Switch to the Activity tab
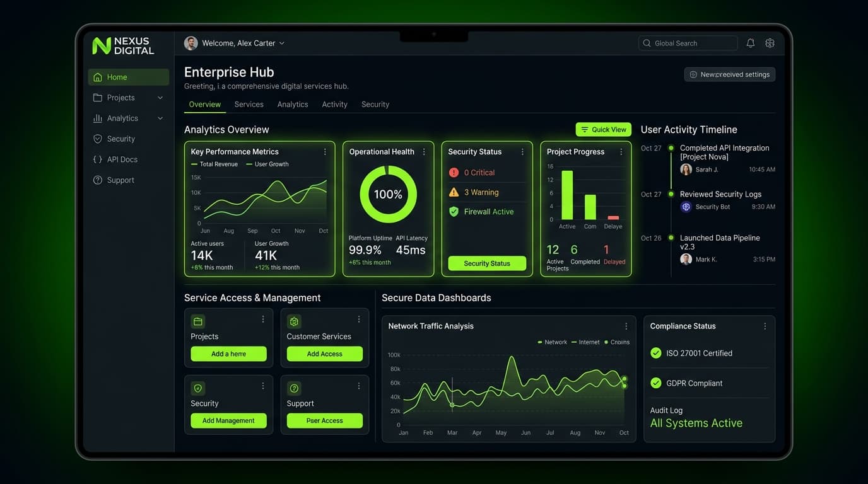Image resolution: width=868 pixels, height=484 pixels. (x=335, y=105)
